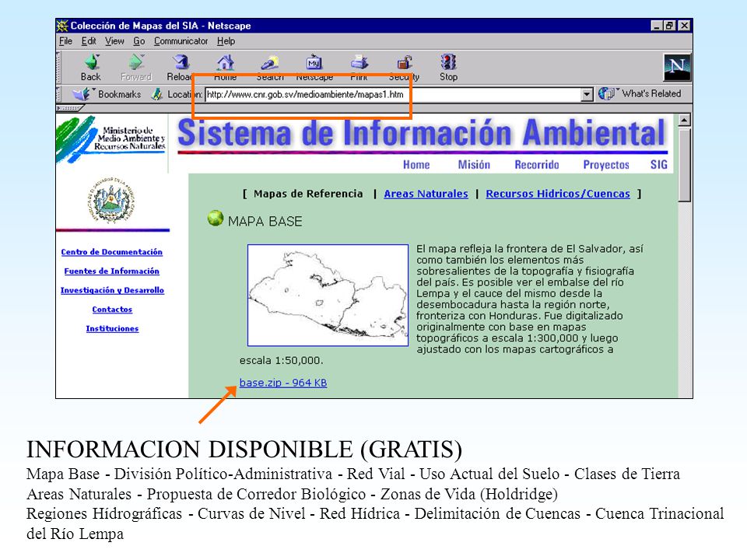Click the MAPA BASE heading text
This screenshot has width=747, height=560.
click(x=265, y=222)
